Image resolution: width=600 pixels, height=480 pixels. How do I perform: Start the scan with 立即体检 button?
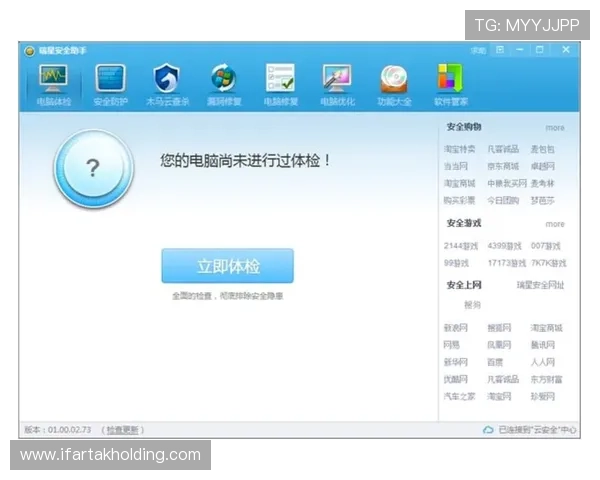(x=228, y=266)
